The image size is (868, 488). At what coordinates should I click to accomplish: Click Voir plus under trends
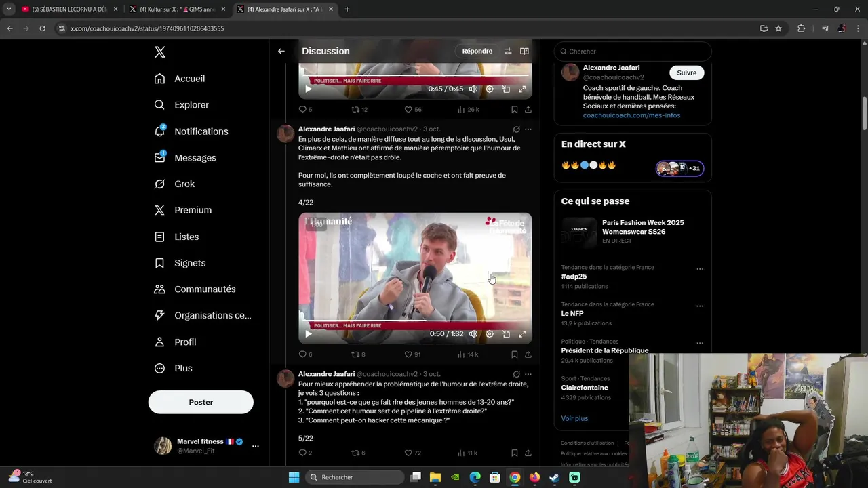[x=574, y=418]
